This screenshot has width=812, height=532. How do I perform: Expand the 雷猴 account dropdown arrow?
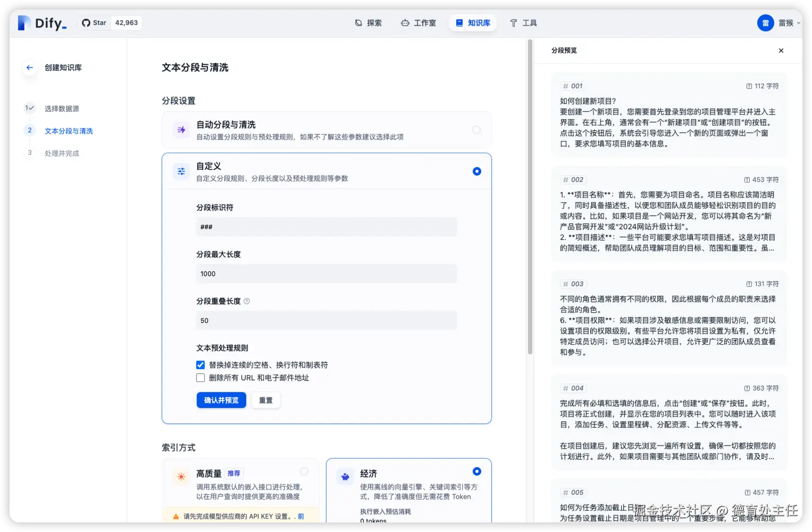[798, 23]
